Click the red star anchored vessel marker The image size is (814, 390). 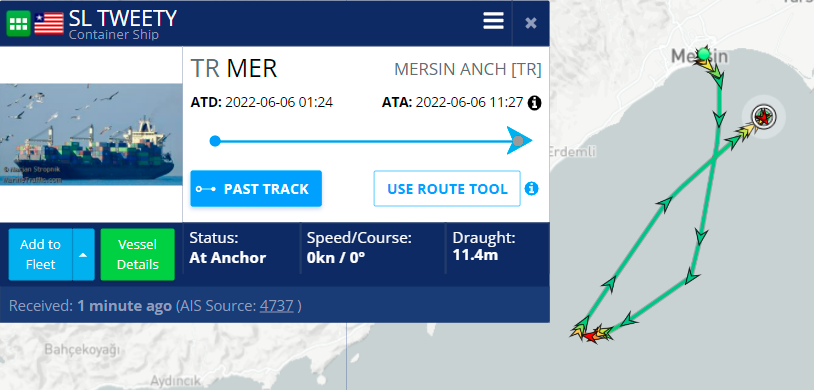(x=763, y=117)
